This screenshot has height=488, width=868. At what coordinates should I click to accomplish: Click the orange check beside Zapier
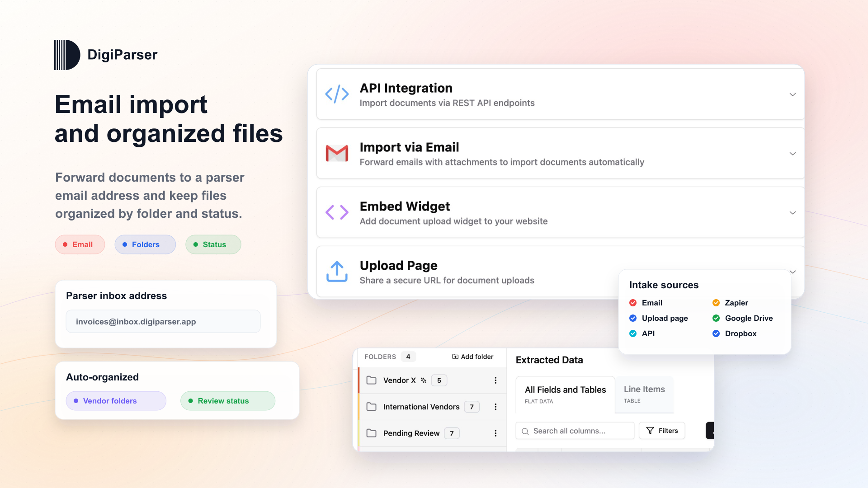[716, 303]
